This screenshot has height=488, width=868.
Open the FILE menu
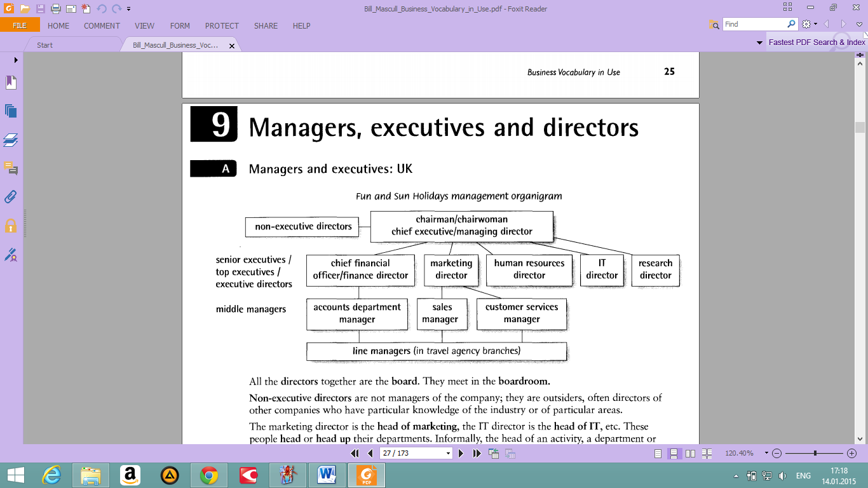pos(20,25)
